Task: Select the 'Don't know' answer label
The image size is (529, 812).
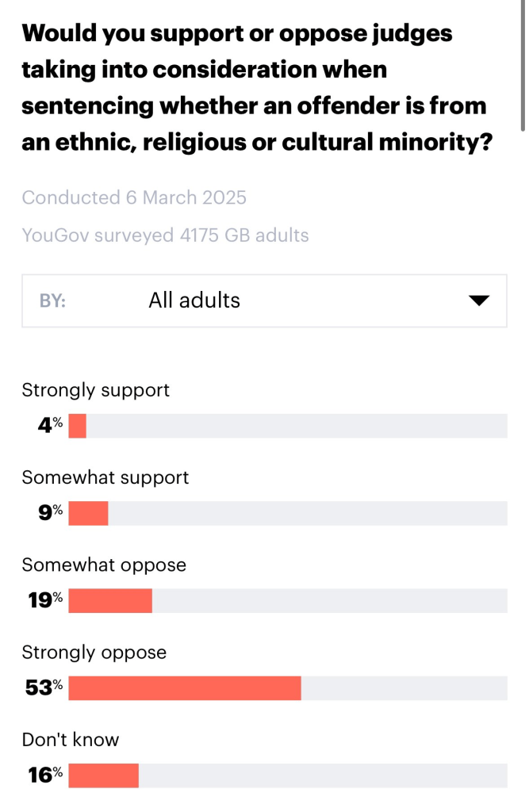Action: [71, 739]
